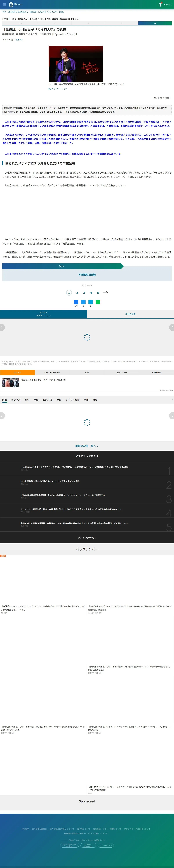
Task: Select the 政治経済 genre tab
Action: click(47, 400)
